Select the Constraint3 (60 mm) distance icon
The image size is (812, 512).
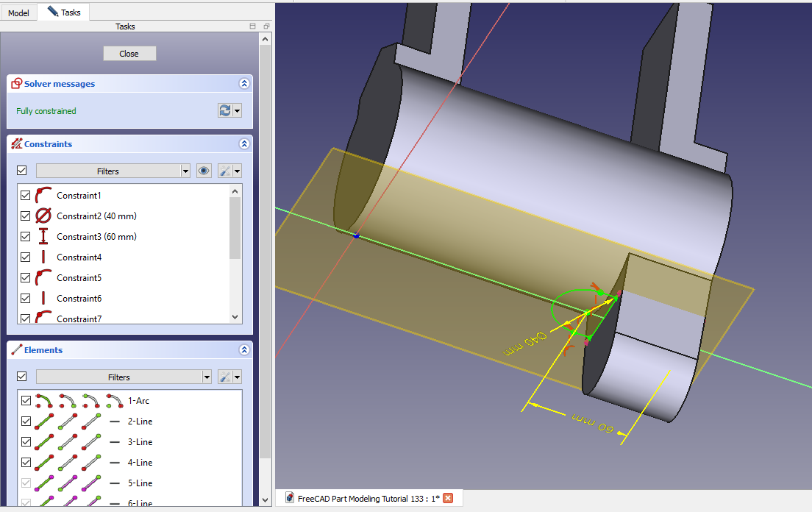pos(43,237)
